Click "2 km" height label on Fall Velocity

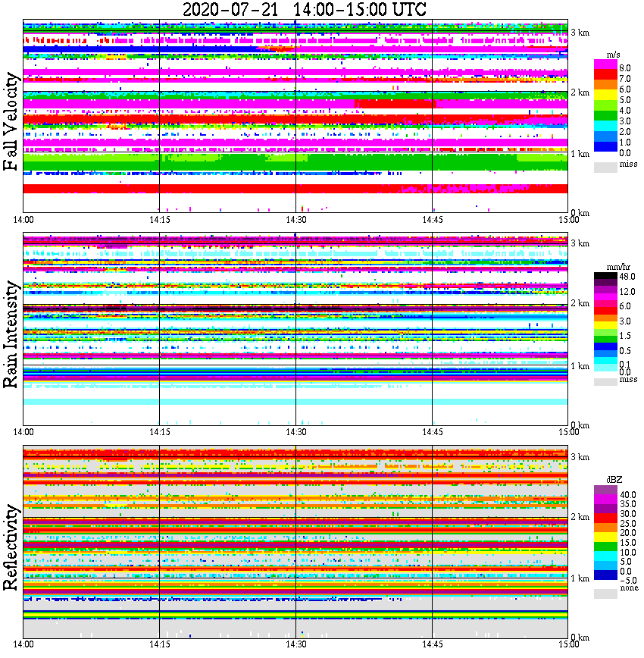[x=580, y=92]
